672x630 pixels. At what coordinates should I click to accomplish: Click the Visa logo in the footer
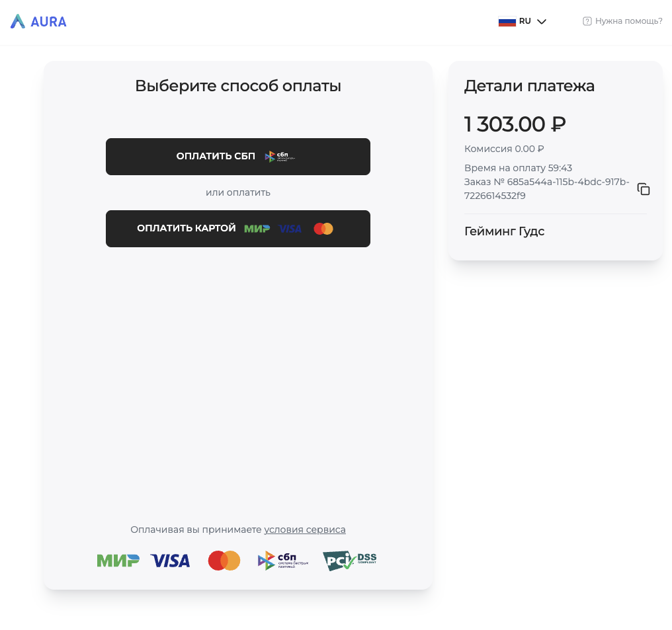point(170,561)
